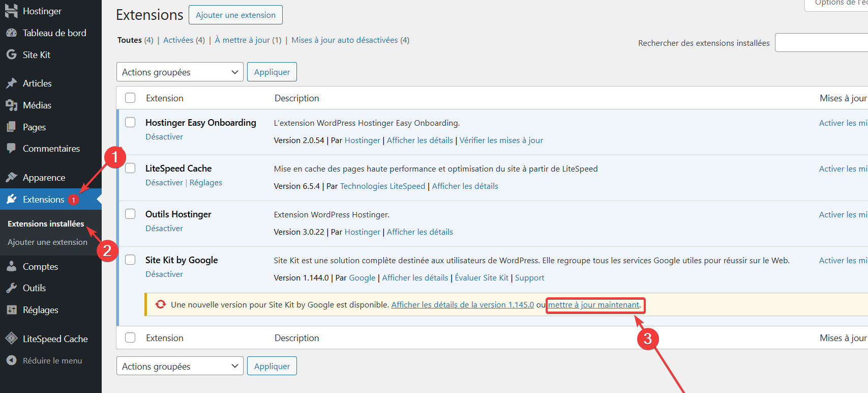Click the Extensions update count badge
Viewport: 868px width, 393px height.
click(74, 200)
